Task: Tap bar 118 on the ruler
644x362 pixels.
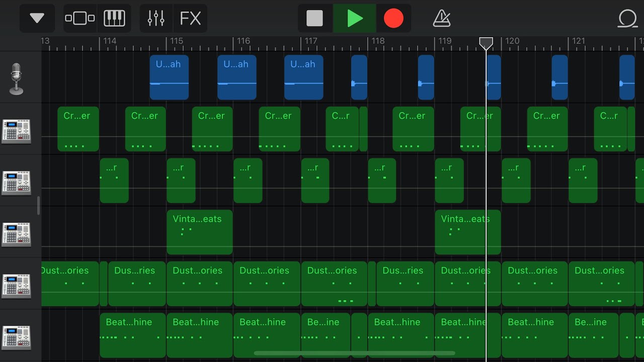Action: pos(377,41)
